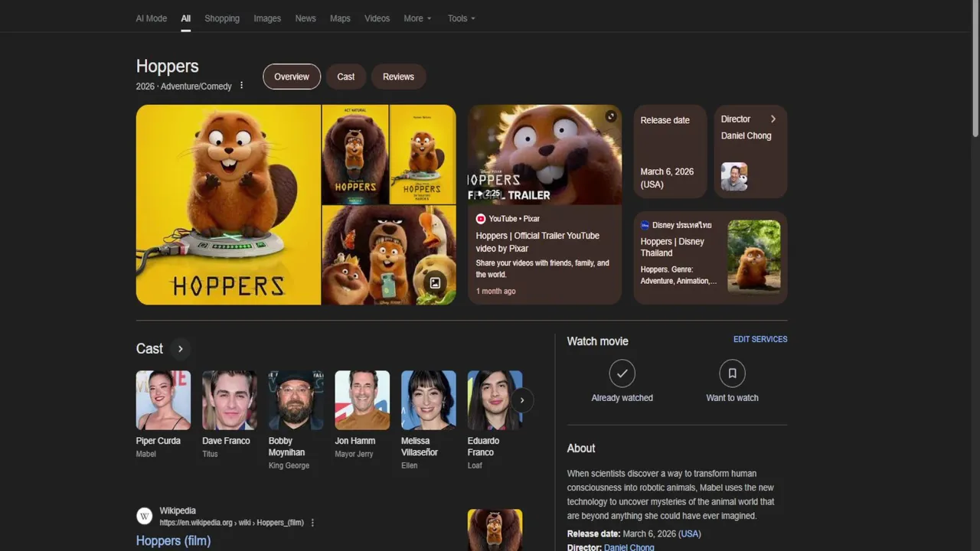Click the Wikipedia result thumbnail image

[x=495, y=530]
